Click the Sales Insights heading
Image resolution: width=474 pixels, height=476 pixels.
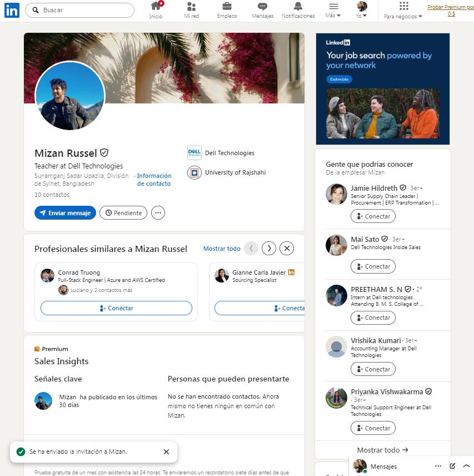(61, 361)
